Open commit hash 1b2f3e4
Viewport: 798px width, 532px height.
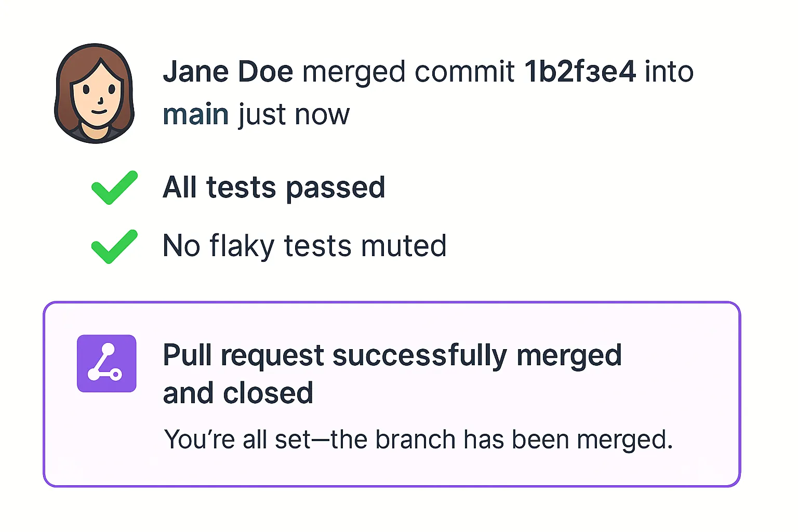tap(580, 72)
